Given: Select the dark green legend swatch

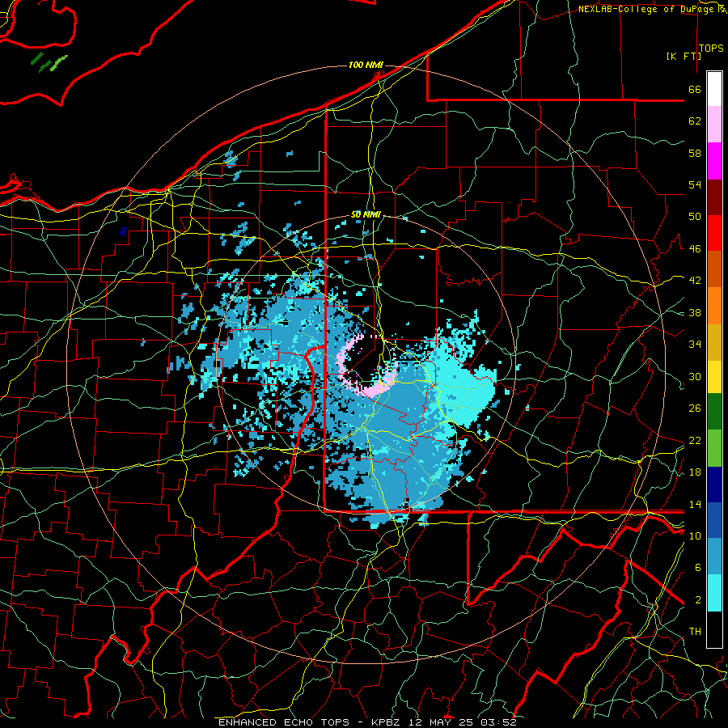Looking at the screenshot, I should coord(714,413).
